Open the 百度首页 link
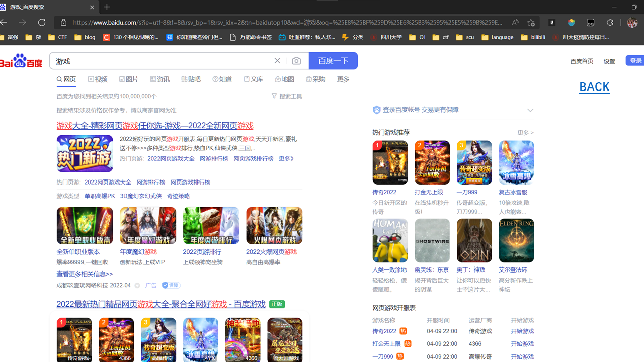 pyautogui.click(x=582, y=61)
